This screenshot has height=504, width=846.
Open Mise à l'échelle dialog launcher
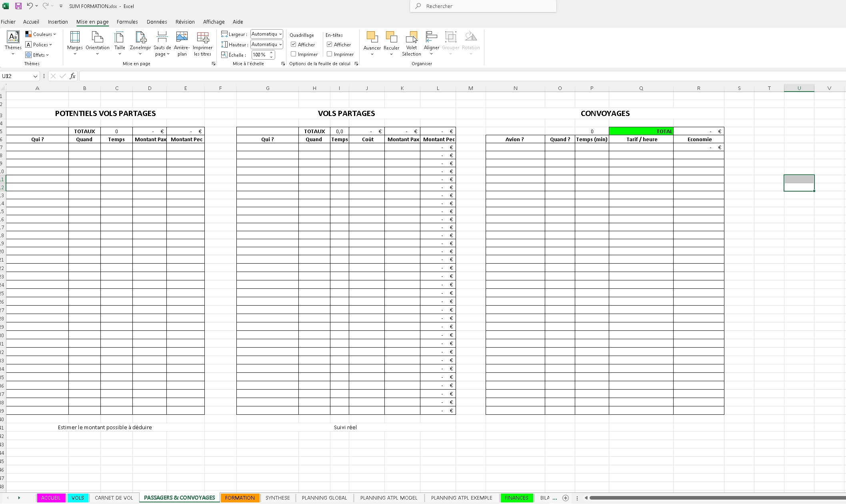[283, 64]
